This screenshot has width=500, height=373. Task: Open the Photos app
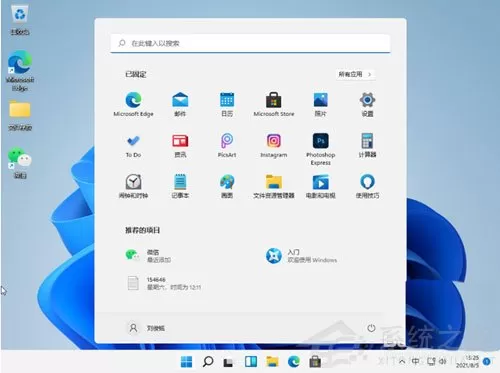321,104
